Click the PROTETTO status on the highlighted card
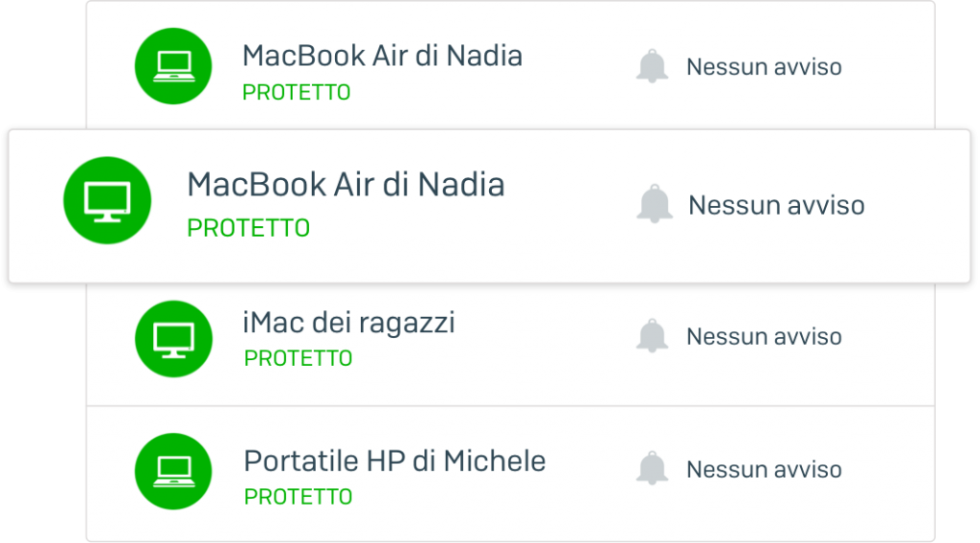The height and width of the screenshot is (543, 980). (248, 228)
